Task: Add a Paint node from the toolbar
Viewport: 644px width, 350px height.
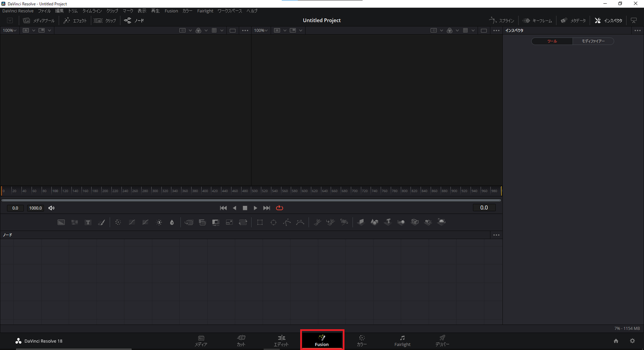Action: [101, 222]
